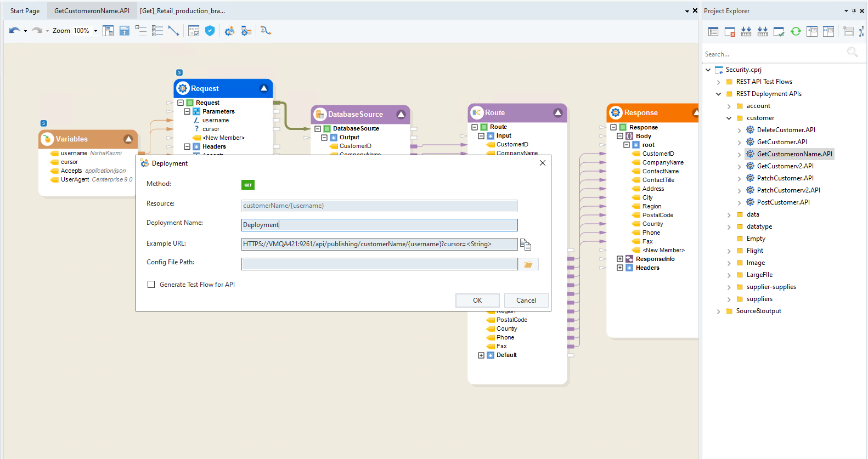Collapse the Variables object with triangle button
Viewport: 868px width, 459px height.
pyautogui.click(x=128, y=139)
